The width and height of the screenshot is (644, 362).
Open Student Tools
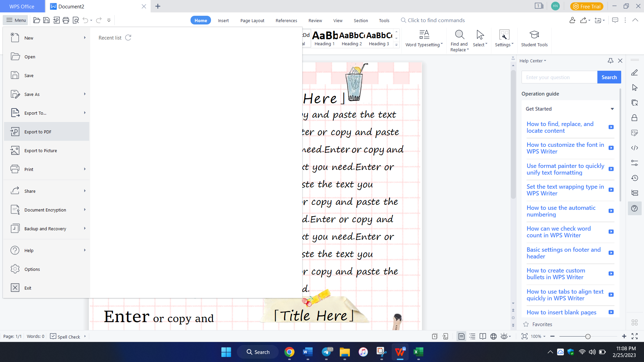point(534,39)
